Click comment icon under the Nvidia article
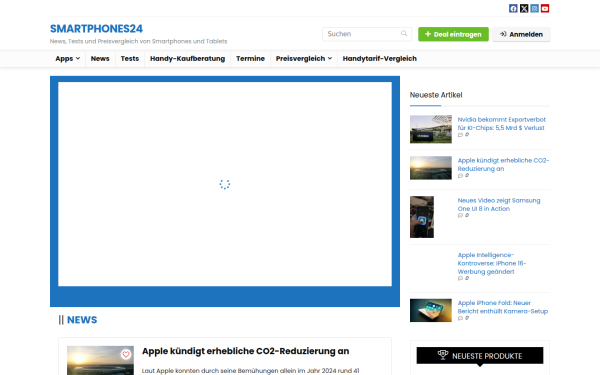Screen dimensions: 600x375 [460, 135]
